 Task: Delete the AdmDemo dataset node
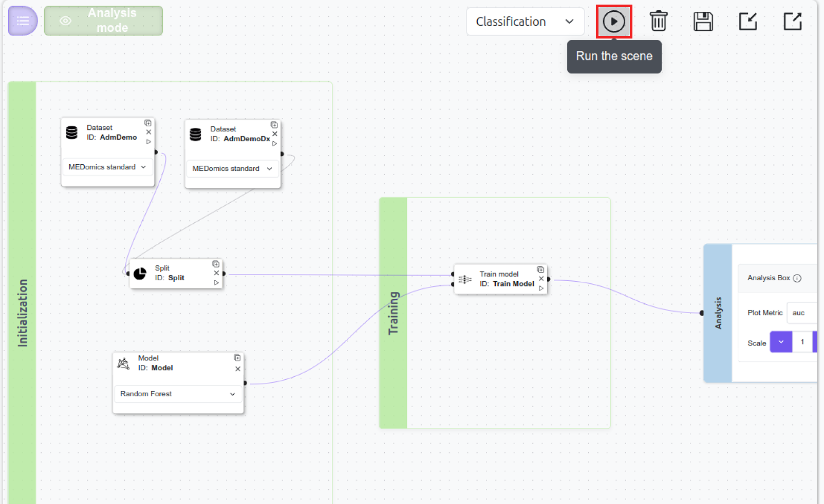(x=148, y=132)
